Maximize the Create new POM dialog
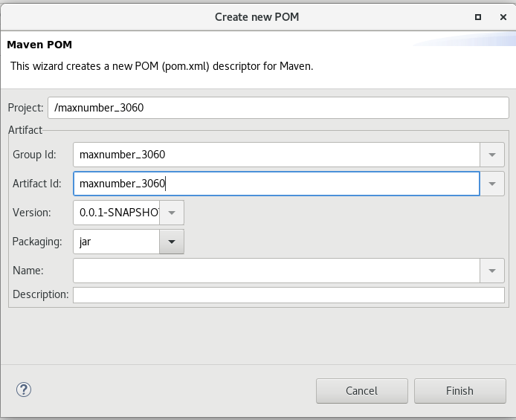The width and height of the screenshot is (516, 420). (x=478, y=17)
